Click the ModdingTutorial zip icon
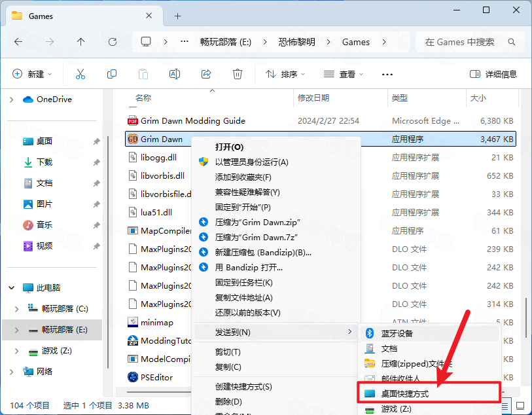Viewport: 532px width, 415px height. (133, 340)
